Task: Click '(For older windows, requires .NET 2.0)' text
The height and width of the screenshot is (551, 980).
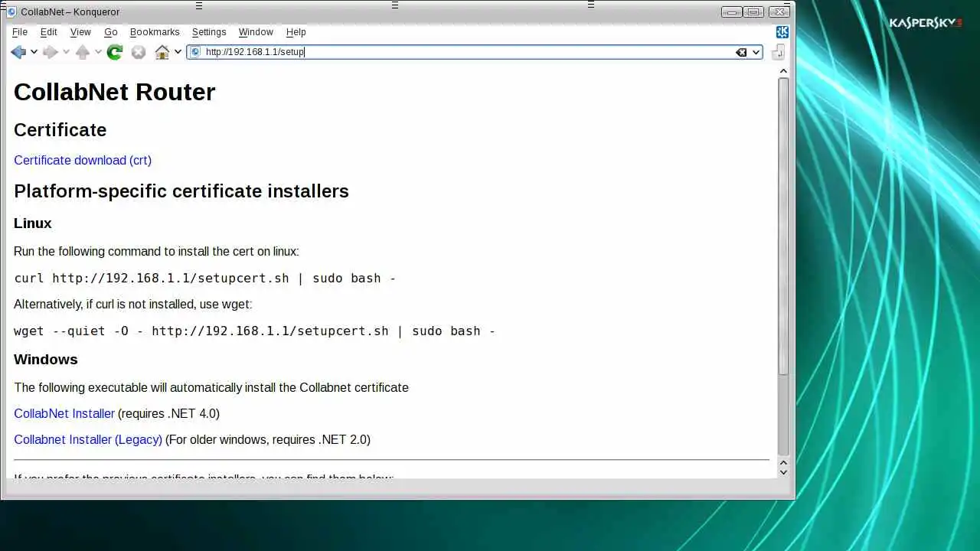Action: (268, 439)
